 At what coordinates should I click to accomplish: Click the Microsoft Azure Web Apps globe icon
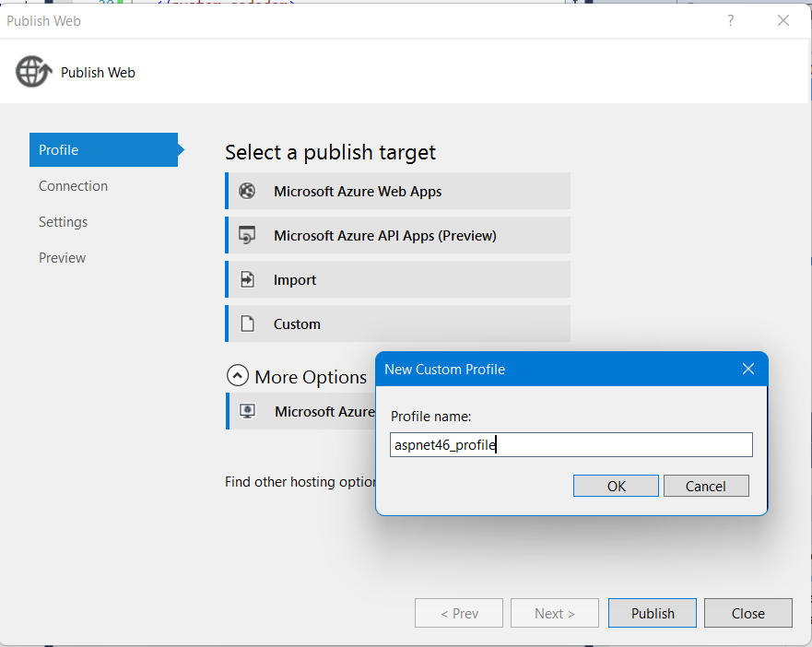tap(247, 191)
